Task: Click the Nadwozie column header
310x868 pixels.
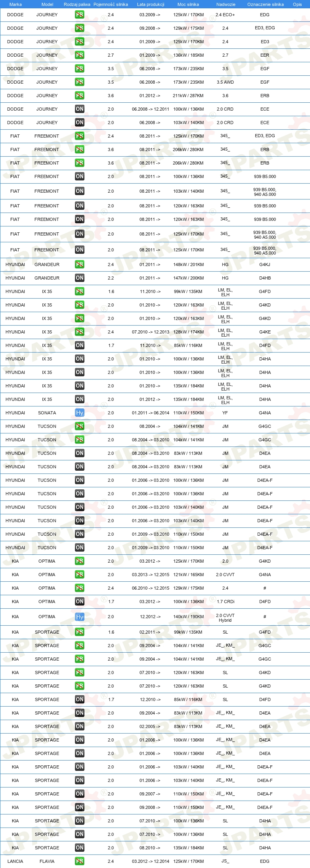Action: tap(226, 4)
